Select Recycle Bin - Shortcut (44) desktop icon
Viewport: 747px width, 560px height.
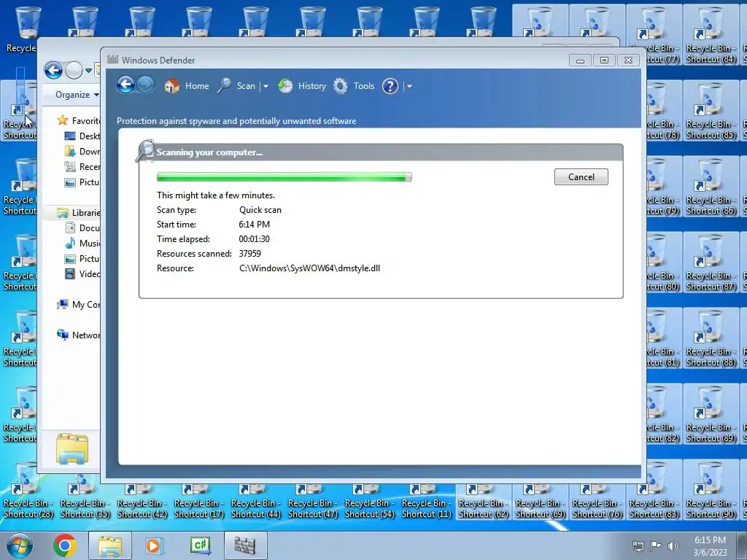[x=256, y=502]
